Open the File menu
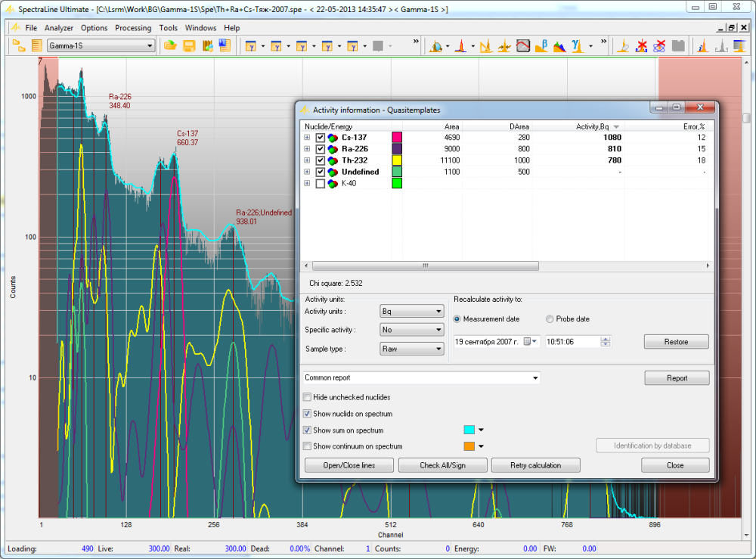Image resolution: width=756 pixels, height=559 pixels. click(x=31, y=28)
